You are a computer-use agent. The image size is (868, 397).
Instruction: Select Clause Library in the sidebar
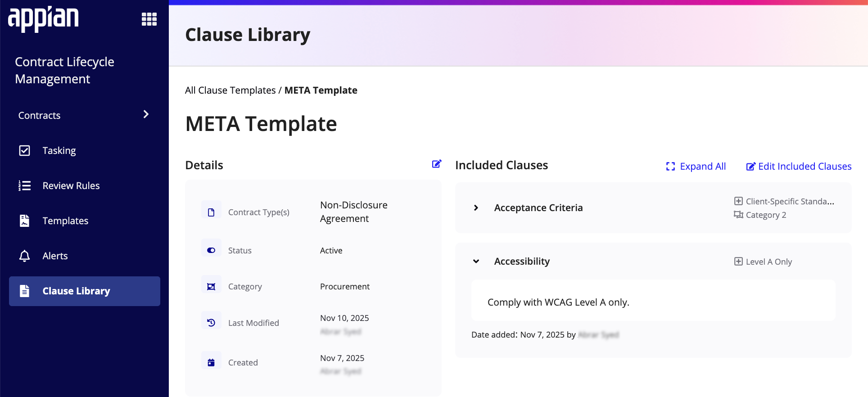(85, 291)
